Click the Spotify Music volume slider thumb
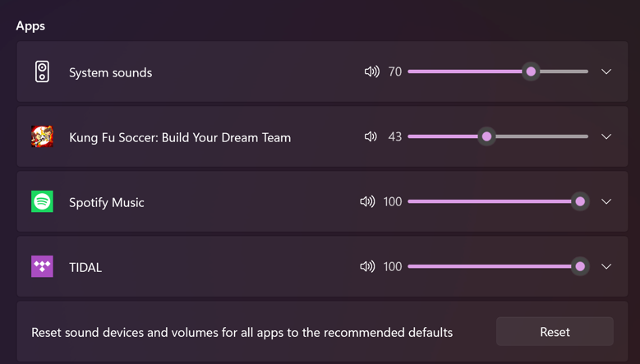 580,201
